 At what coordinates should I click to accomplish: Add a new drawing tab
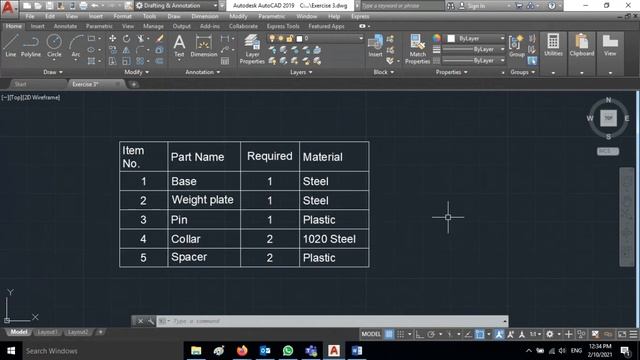pos(133,84)
